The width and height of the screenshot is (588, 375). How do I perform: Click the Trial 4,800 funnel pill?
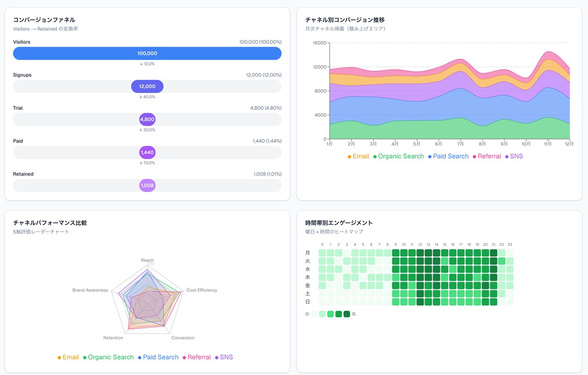coord(147,119)
